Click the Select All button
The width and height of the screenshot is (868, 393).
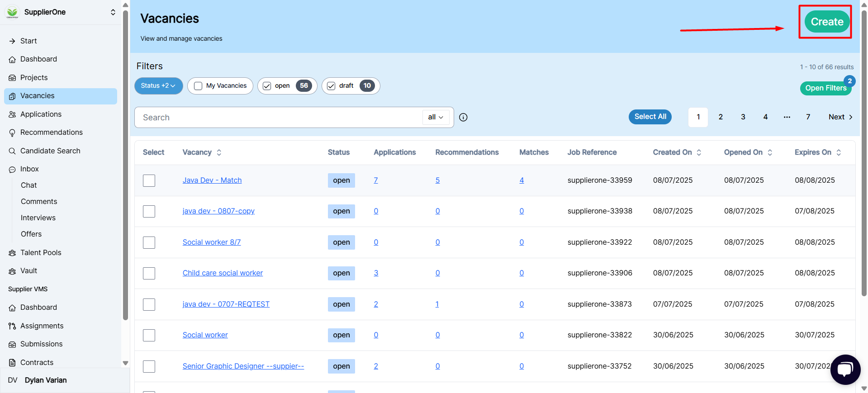(650, 117)
